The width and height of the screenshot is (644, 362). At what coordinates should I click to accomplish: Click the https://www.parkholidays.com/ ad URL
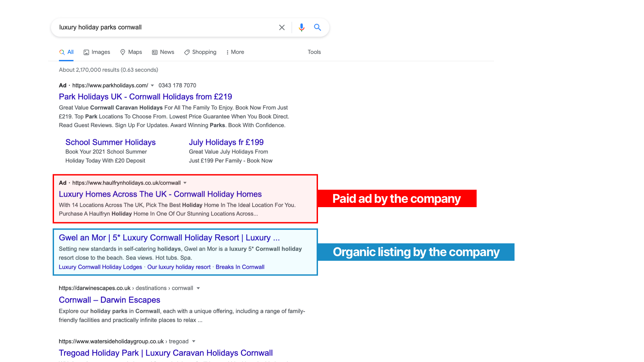pos(110,85)
